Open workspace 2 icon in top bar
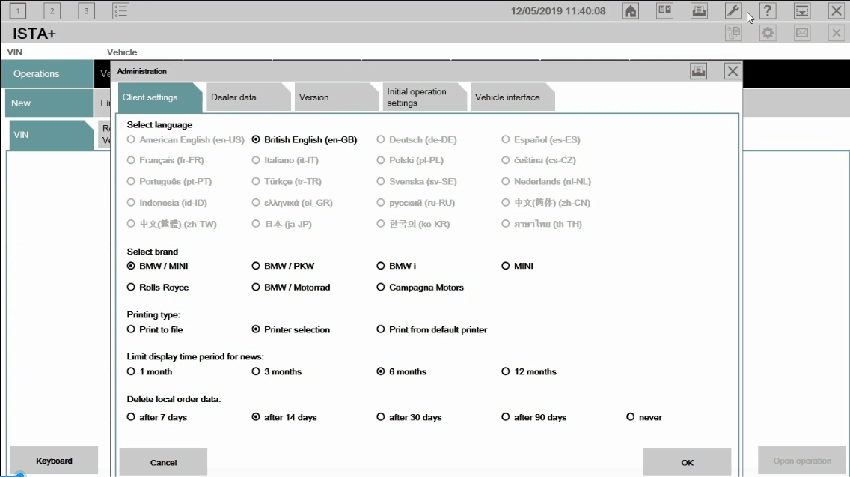 point(52,10)
